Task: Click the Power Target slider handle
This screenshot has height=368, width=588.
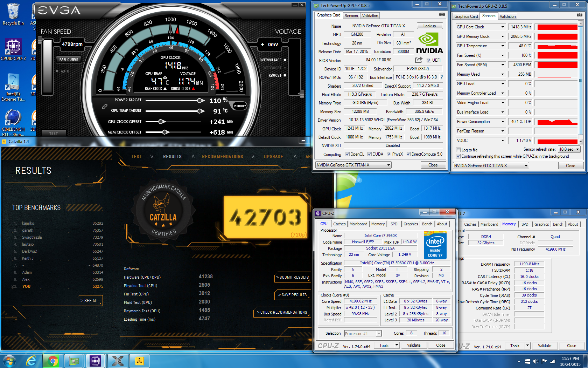Action: coord(201,101)
